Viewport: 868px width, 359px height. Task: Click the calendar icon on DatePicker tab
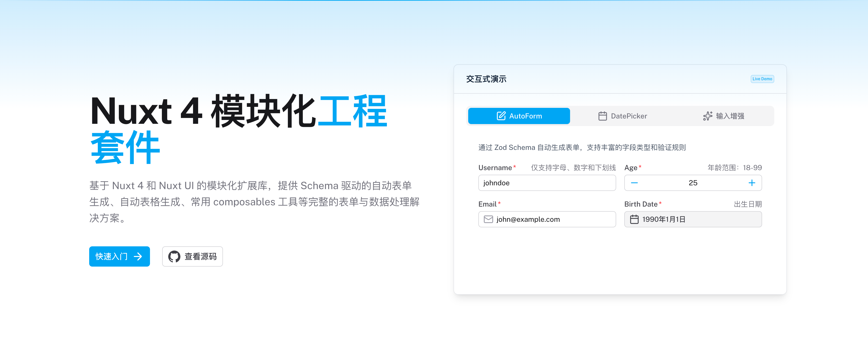pos(602,116)
